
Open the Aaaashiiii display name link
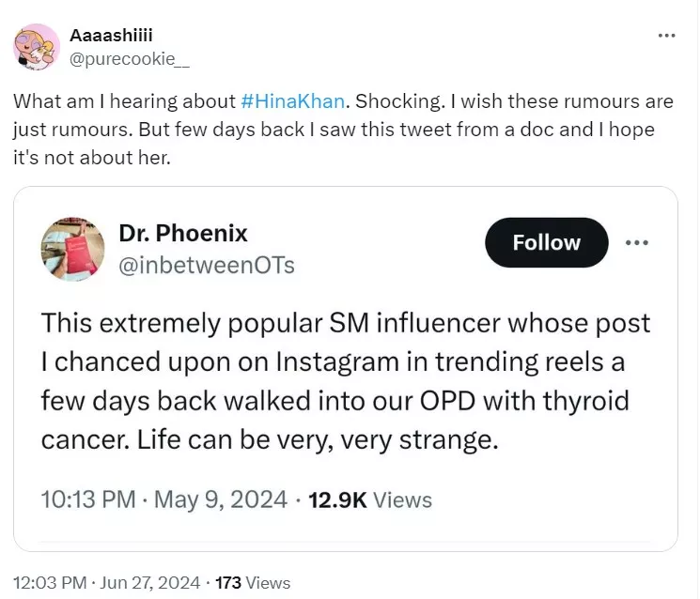coord(111,35)
